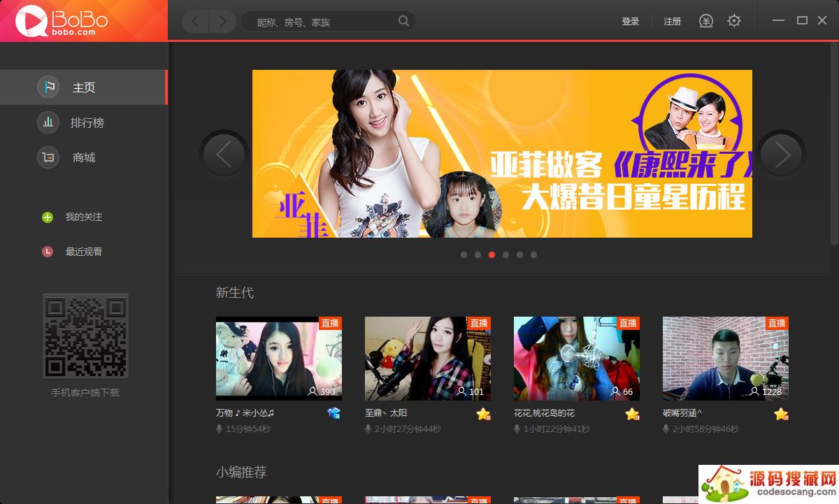
Task: Open the settings gear icon
Action: [733, 21]
